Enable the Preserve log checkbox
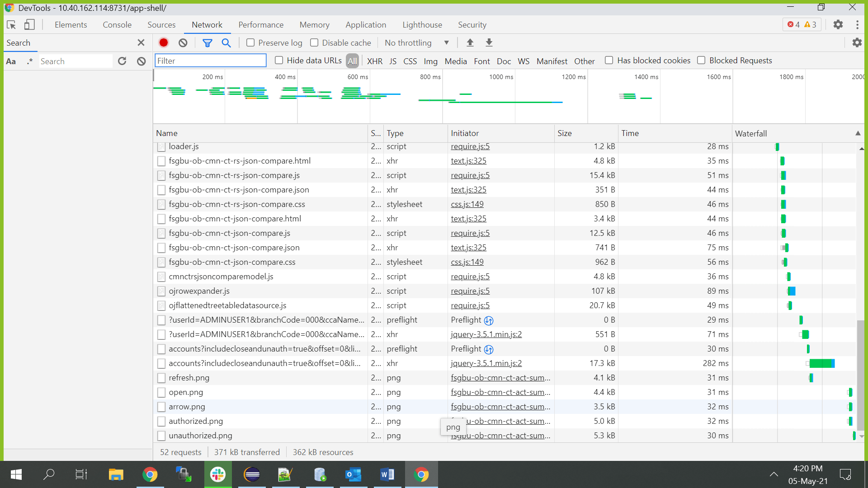 pyautogui.click(x=250, y=42)
